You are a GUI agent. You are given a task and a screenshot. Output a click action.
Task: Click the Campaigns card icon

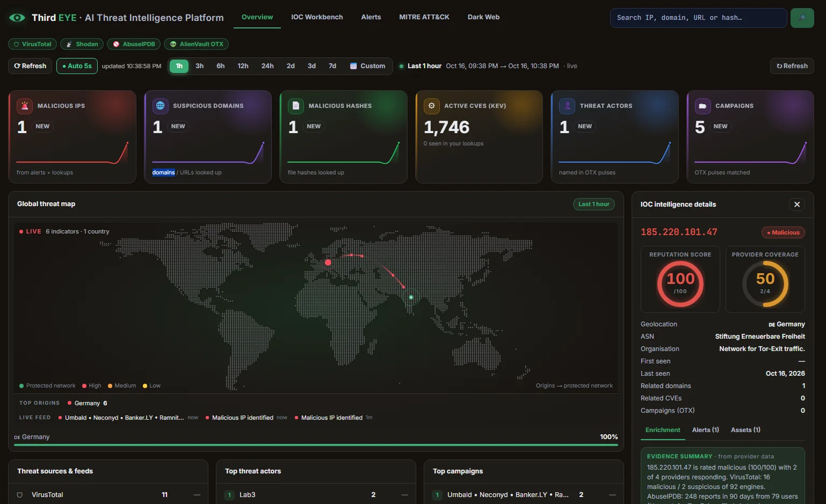coord(702,106)
